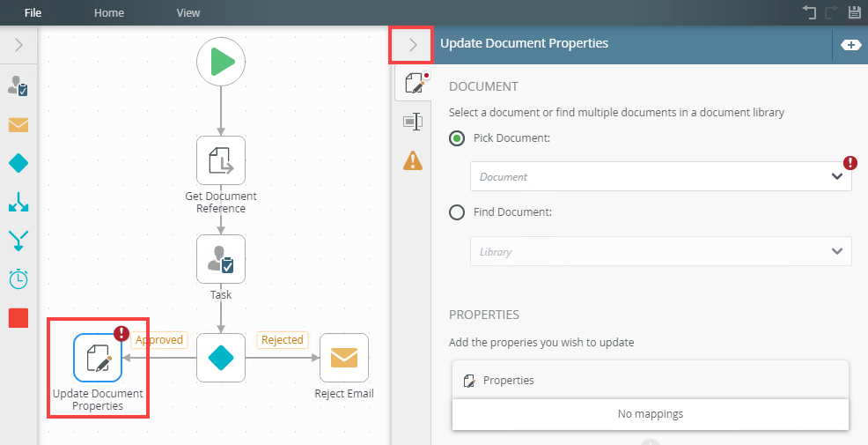Screen dimensions: 868x445
Task: Collapse the configuration panel chevron
Action: (x=412, y=45)
